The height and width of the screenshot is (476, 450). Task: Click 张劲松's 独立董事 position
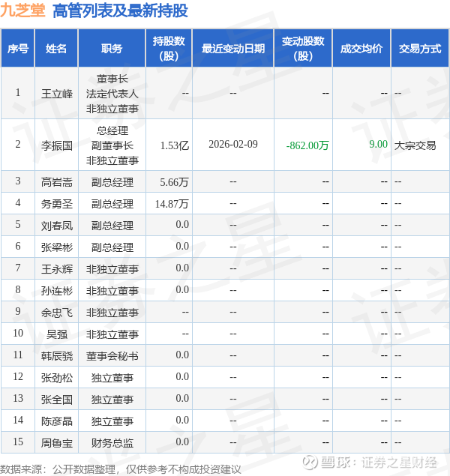tap(112, 378)
